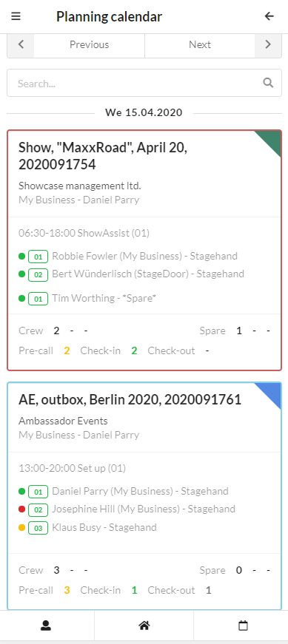Click the left chevron arrow
Screen dimensions: 288x644
point(21,44)
